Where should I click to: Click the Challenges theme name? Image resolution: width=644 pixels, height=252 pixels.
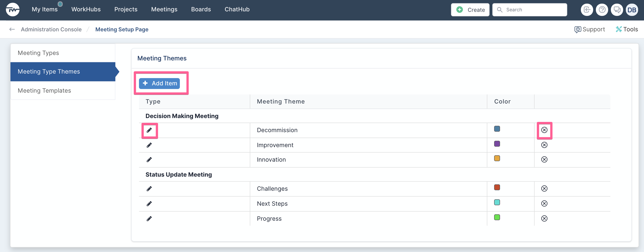tap(272, 189)
